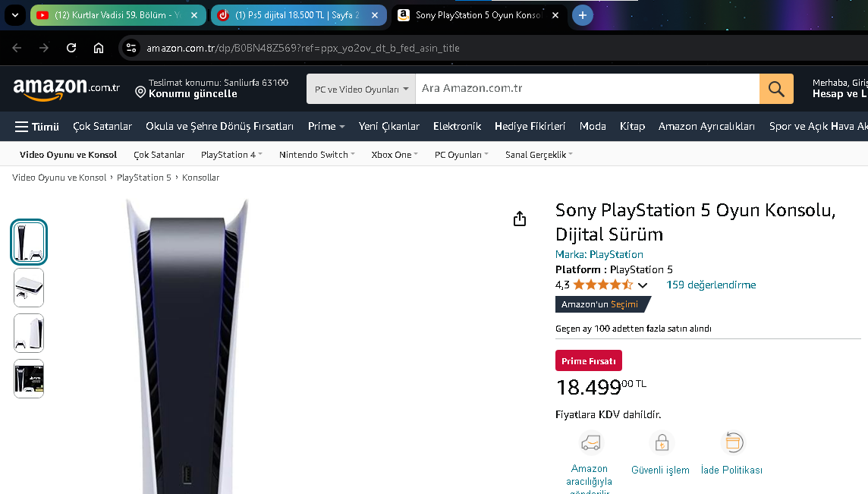Open Video Oyunu ve Konsol breadcrumb

[59, 178]
